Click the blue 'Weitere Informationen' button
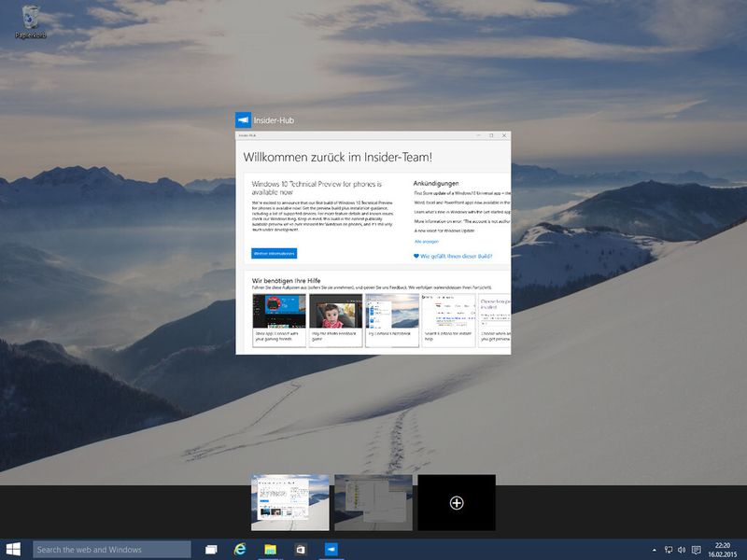 pyautogui.click(x=274, y=253)
